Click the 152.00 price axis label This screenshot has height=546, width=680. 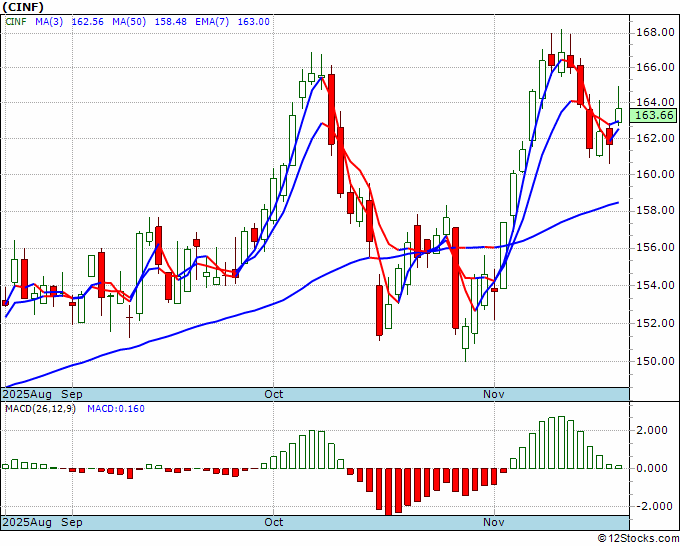point(655,323)
